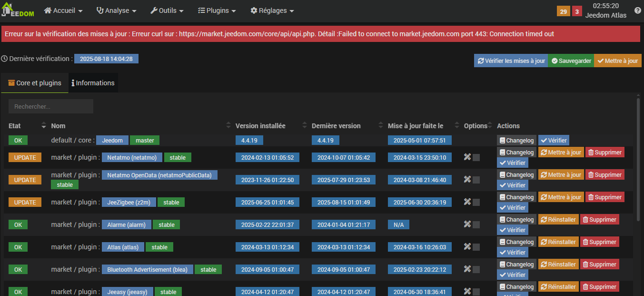Focus the Rechercher search field
Screen dimensions: 644x296
[51, 107]
